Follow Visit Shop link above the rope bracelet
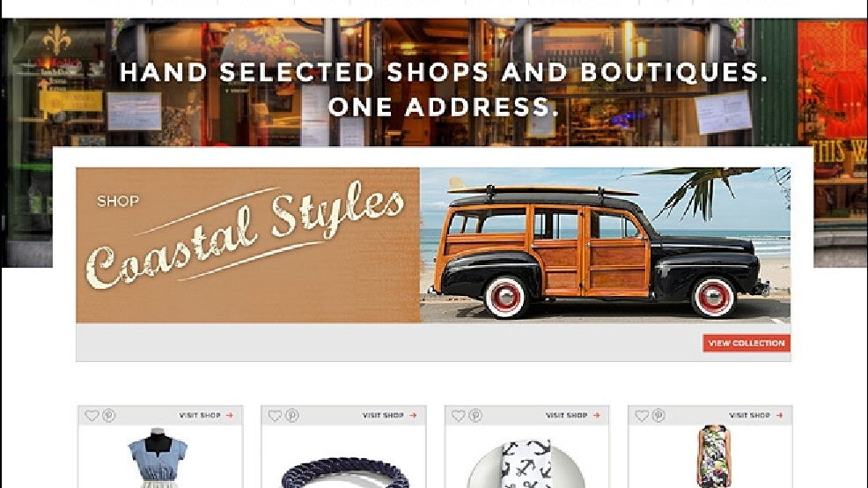 tap(389, 415)
